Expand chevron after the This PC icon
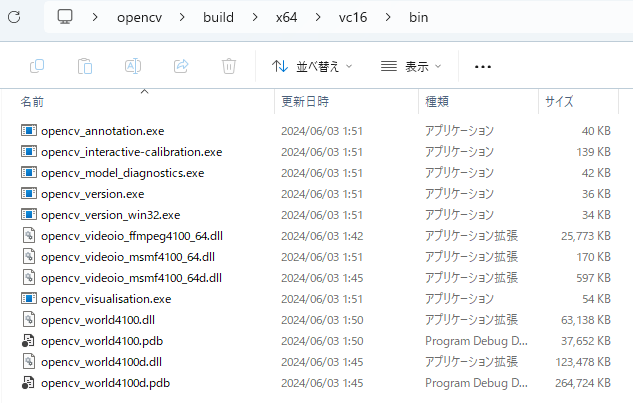The width and height of the screenshot is (633, 403). point(95,17)
